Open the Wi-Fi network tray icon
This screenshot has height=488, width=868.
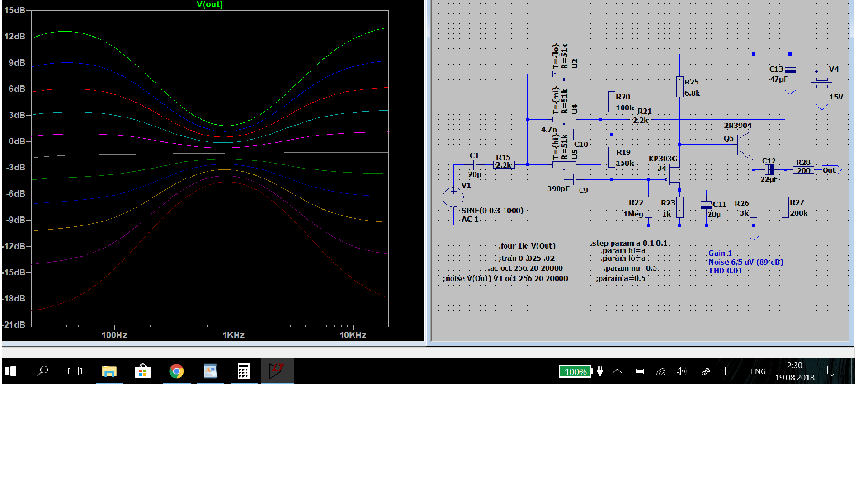click(661, 371)
